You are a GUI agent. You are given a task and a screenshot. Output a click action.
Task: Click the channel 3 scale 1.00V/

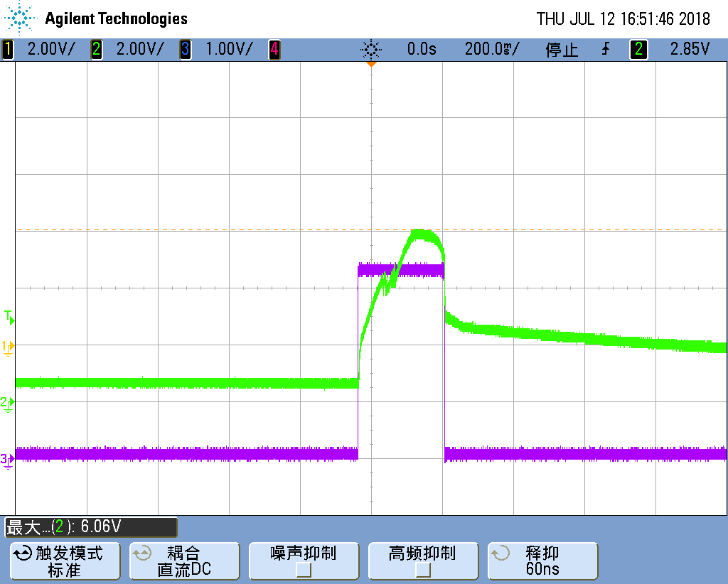[x=229, y=49]
